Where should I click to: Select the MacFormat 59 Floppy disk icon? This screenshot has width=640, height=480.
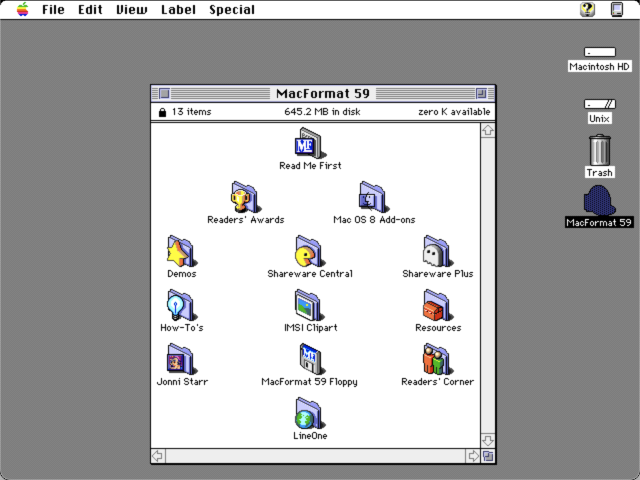point(311,359)
